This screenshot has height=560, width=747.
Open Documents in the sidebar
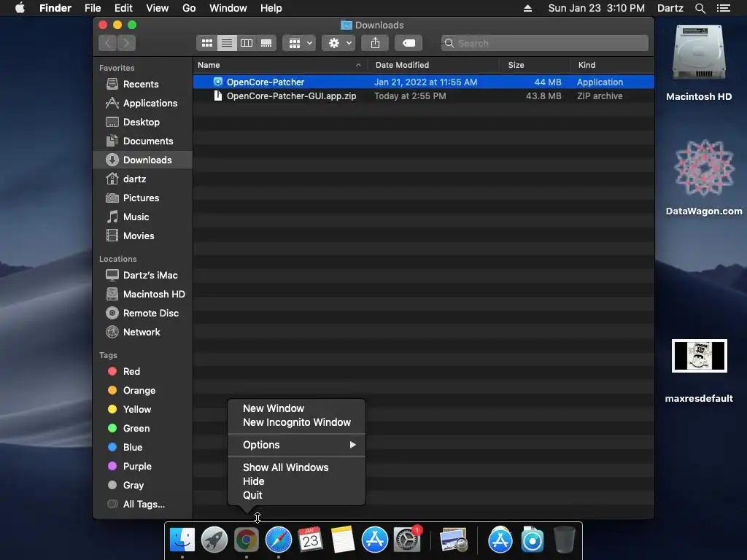pos(147,141)
